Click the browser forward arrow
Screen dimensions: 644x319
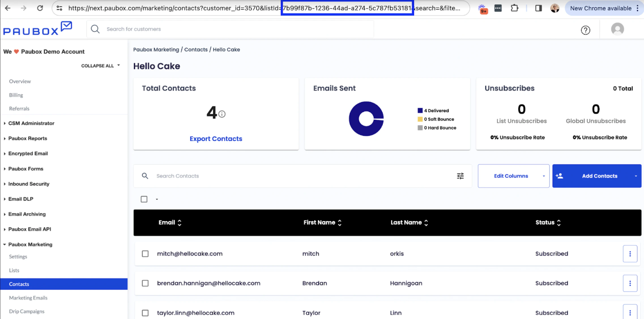pyautogui.click(x=24, y=8)
